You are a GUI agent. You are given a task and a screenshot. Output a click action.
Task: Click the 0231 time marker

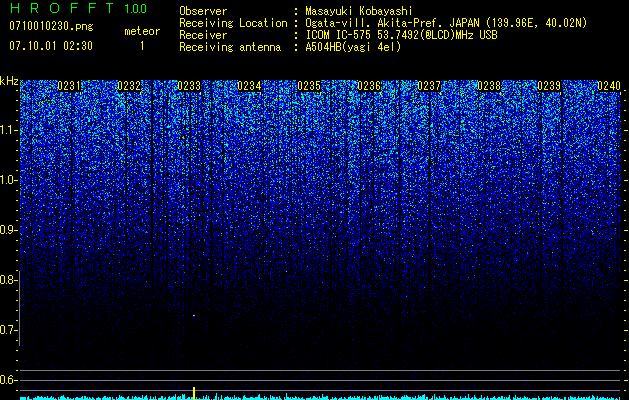point(69,86)
